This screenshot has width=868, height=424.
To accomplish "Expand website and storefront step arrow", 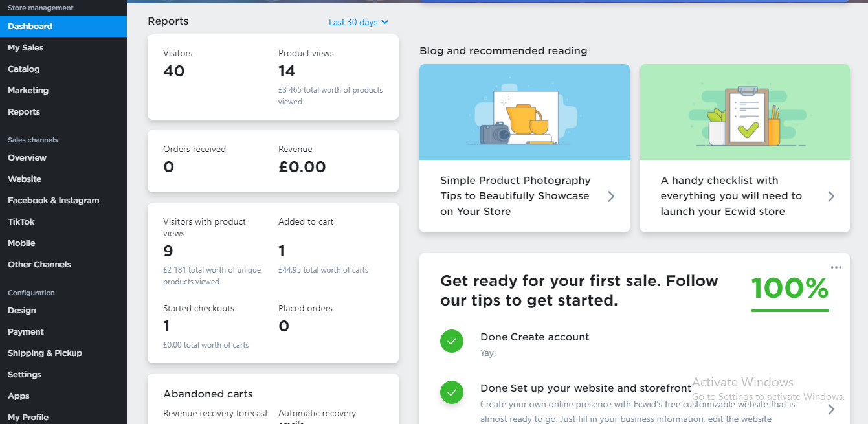I will (x=831, y=409).
